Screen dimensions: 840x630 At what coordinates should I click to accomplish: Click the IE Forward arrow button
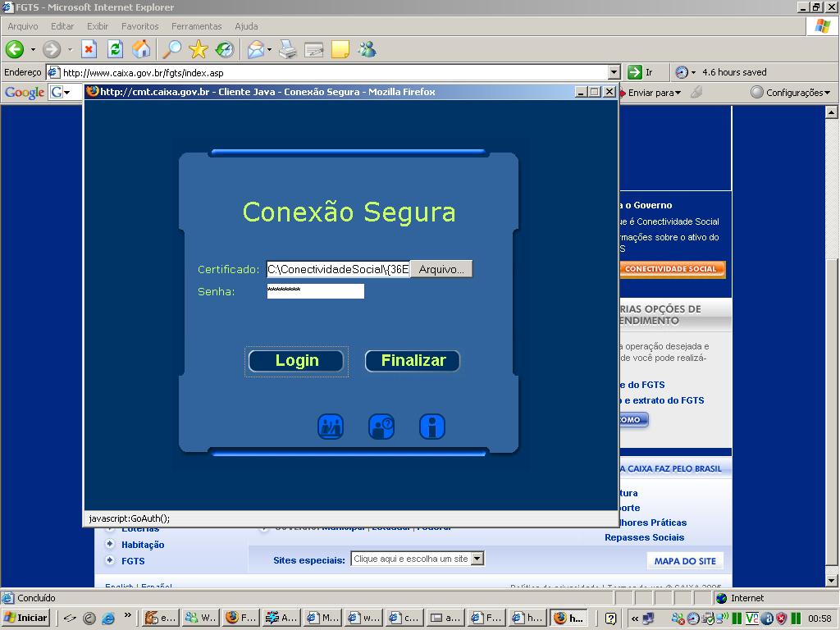[x=52, y=50]
